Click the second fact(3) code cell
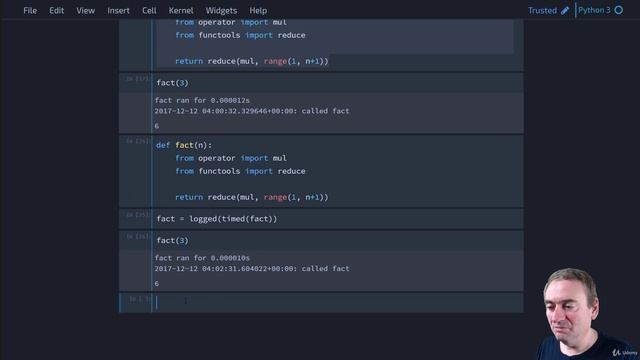The height and width of the screenshot is (360, 640). click(337, 240)
